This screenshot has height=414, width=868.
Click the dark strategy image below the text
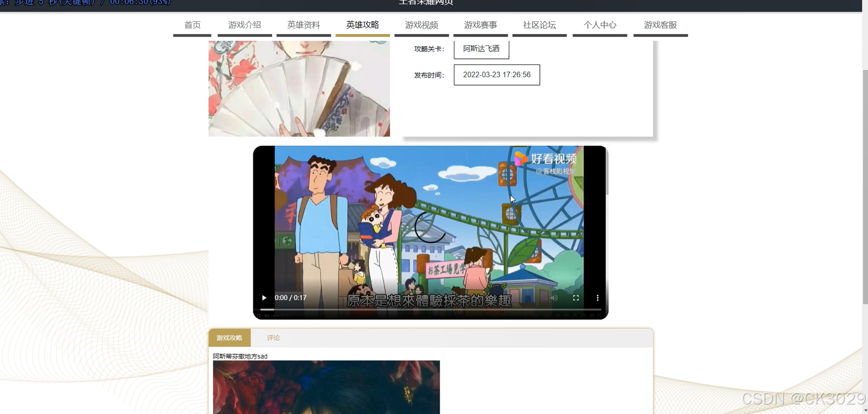(x=326, y=387)
